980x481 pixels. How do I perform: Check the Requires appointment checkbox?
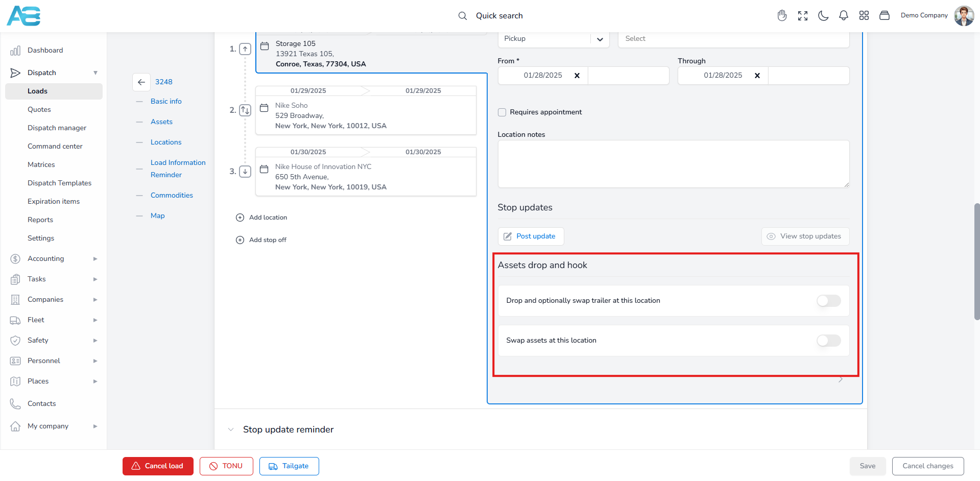coord(502,112)
